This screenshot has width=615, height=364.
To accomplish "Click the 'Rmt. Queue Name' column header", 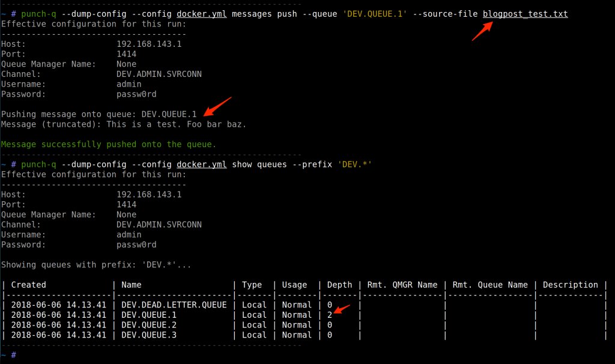I will [490, 285].
